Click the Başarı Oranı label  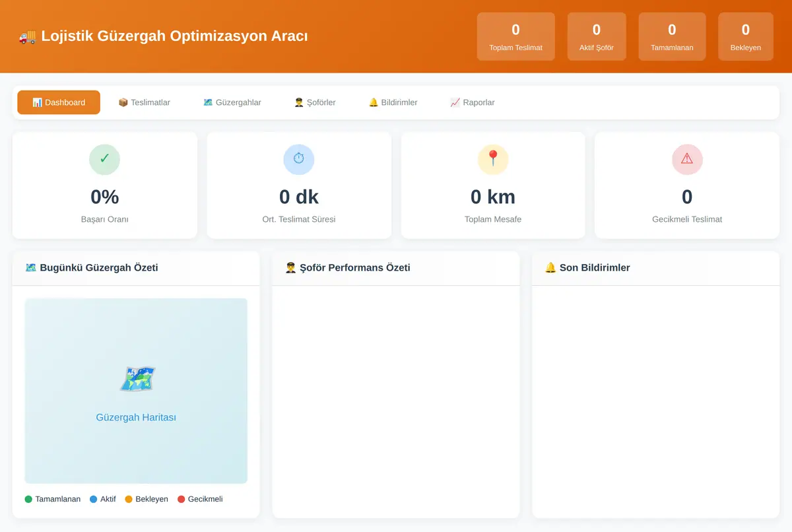(x=104, y=219)
